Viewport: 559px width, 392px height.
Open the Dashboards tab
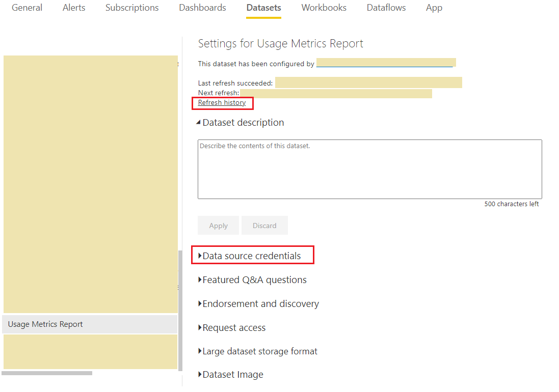coord(202,8)
